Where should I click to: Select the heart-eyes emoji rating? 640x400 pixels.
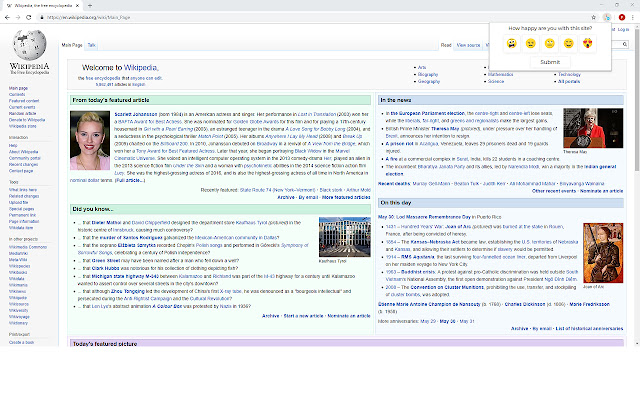[x=589, y=44]
